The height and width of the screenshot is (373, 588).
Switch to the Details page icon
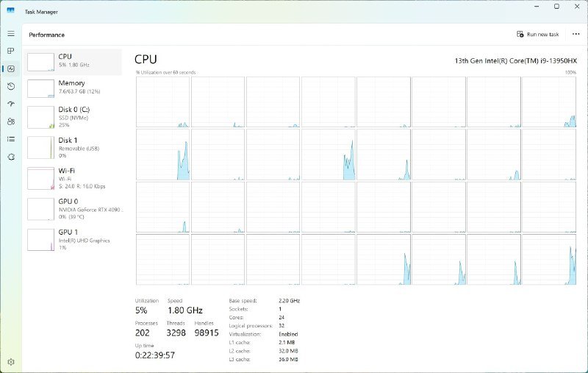(11, 139)
